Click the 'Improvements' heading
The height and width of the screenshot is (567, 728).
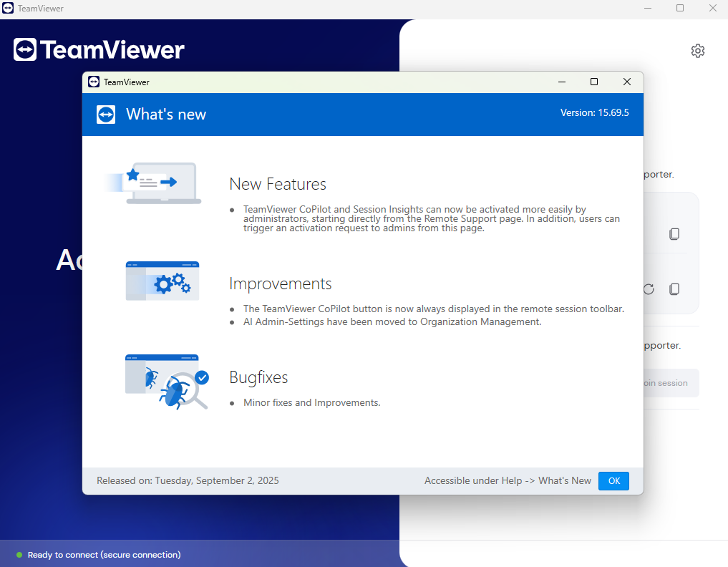(281, 283)
